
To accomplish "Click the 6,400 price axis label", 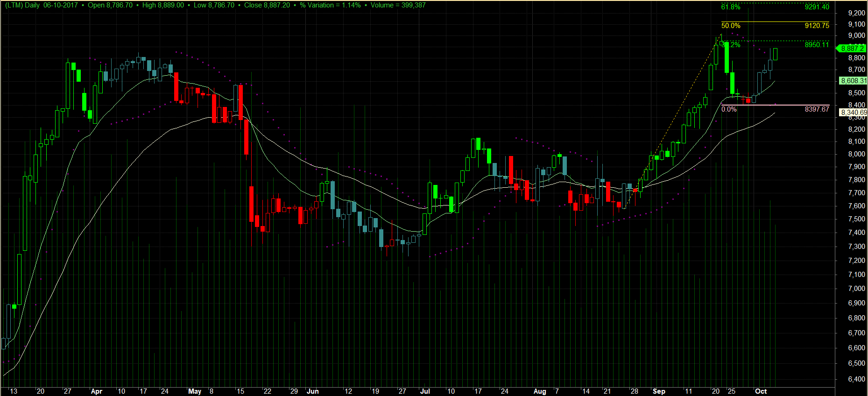I will click(x=857, y=379).
